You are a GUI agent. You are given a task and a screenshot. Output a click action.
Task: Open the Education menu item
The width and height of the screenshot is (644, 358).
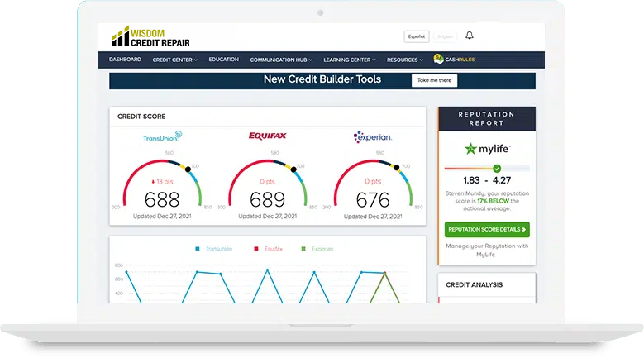223,60
